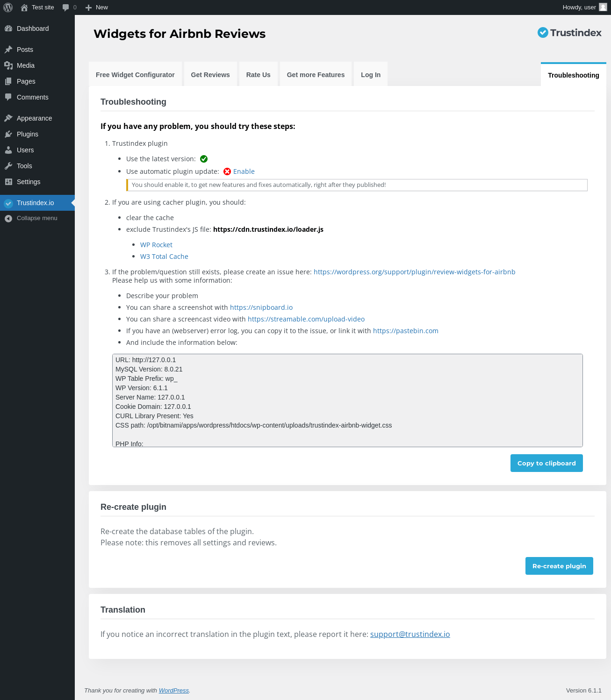This screenshot has height=700, width=611.
Task: Click Version 6.1.1 footer text
Action: click(x=584, y=691)
